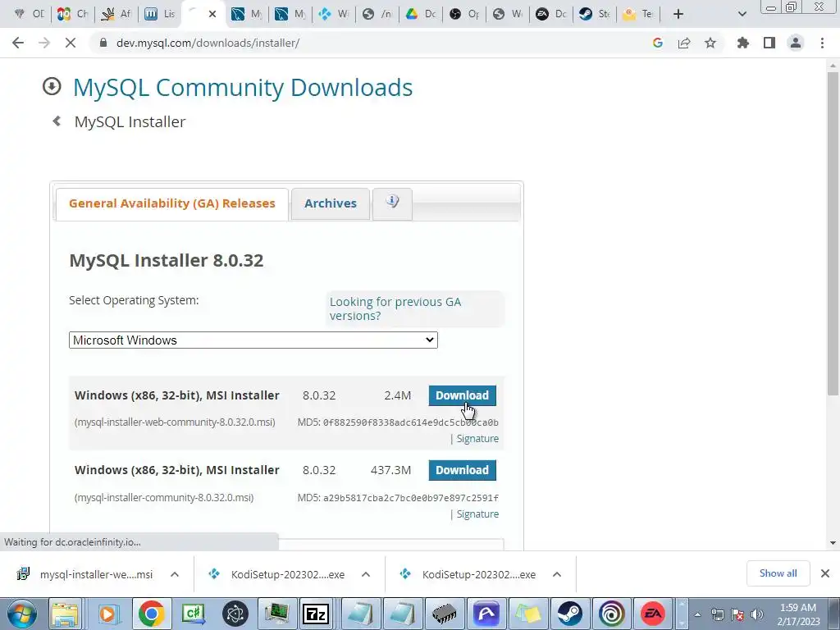Open the atom-shaped app in taskbar
The width and height of the screenshot is (840, 630).
tap(235, 614)
